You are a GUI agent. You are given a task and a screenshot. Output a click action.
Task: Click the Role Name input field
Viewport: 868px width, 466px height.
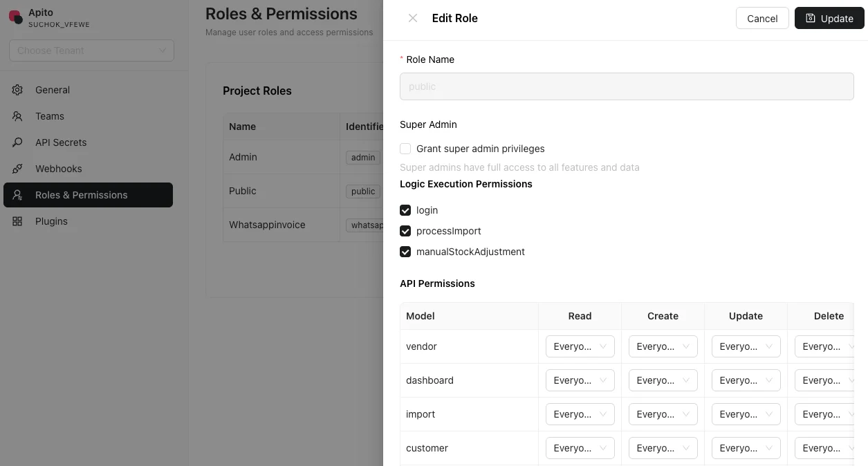click(627, 86)
